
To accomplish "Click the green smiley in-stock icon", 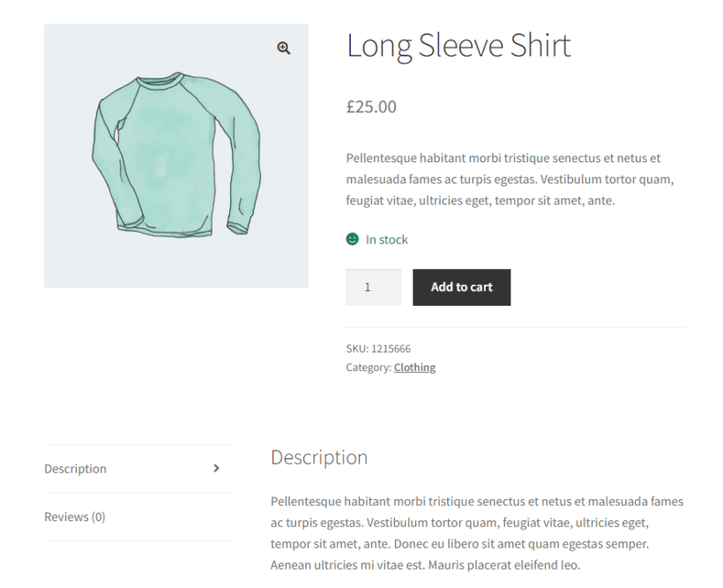I will (352, 239).
